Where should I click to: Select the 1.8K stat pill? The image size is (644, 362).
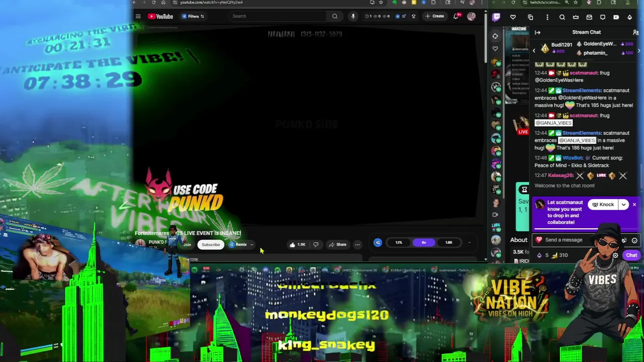coord(449,243)
